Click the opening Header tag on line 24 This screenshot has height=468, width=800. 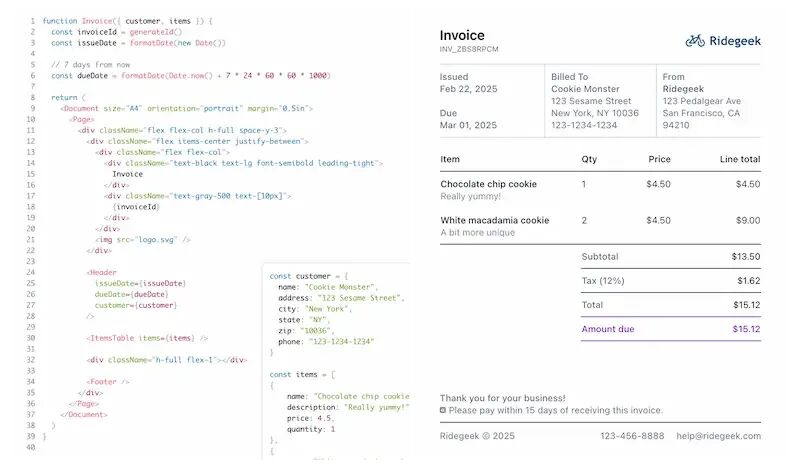click(x=102, y=273)
